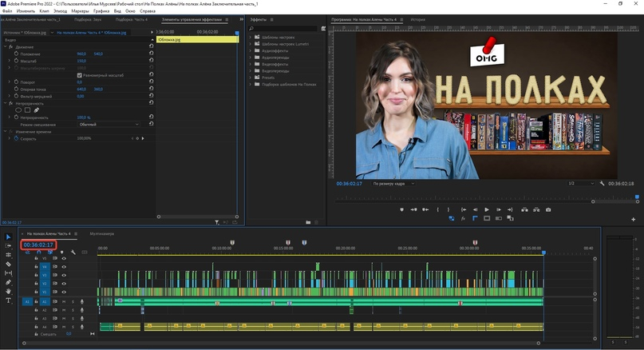Click the timeline timecode 00:36:02:17

[x=38, y=245]
